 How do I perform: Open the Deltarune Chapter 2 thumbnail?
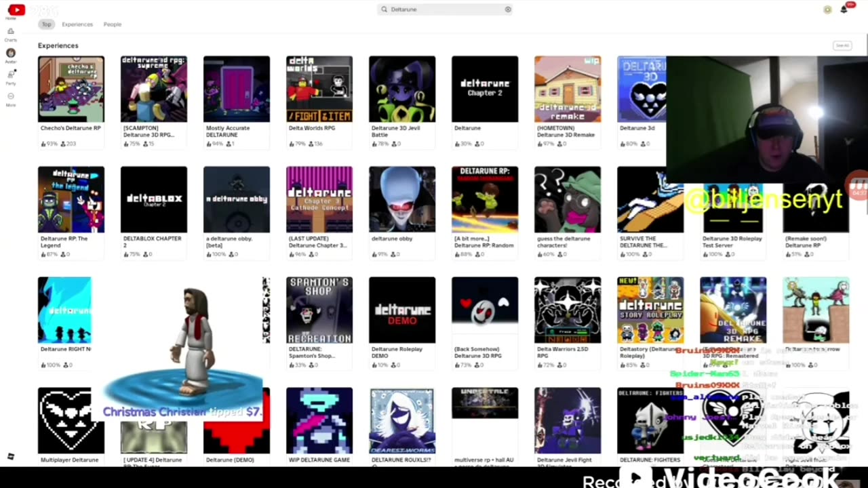[485, 89]
